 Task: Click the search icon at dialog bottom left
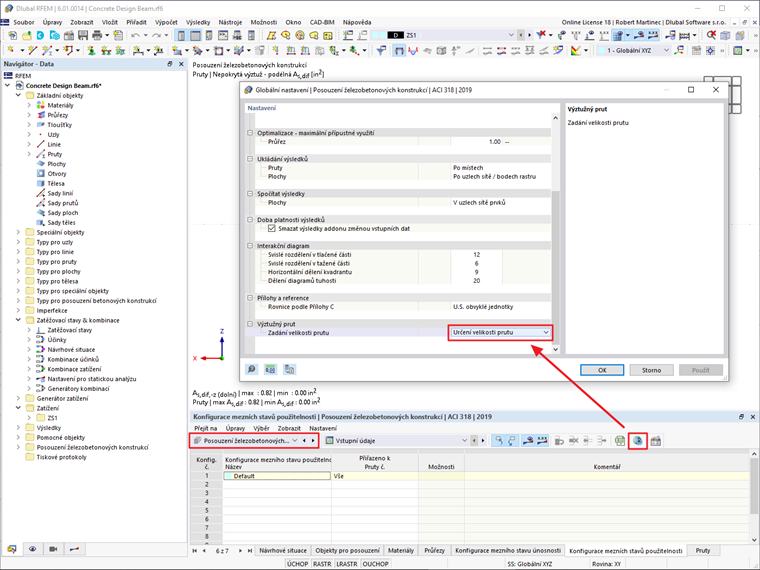click(252, 369)
